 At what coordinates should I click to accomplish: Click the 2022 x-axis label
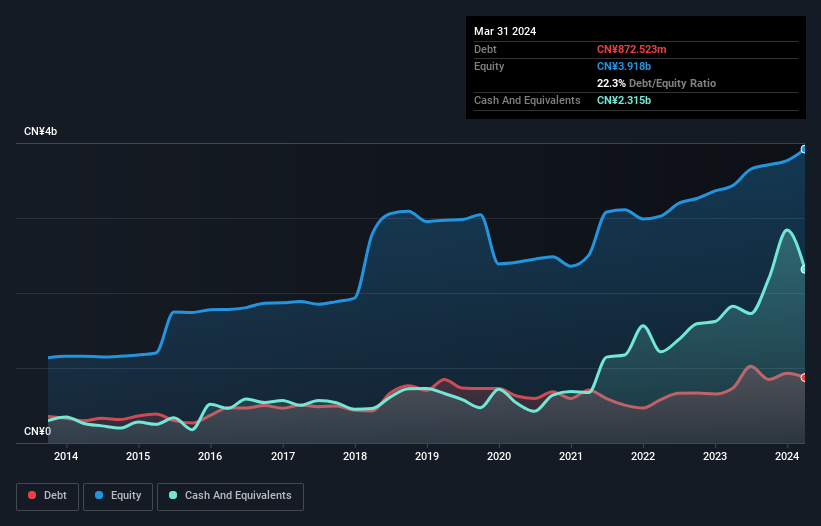pyautogui.click(x=643, y=456)
